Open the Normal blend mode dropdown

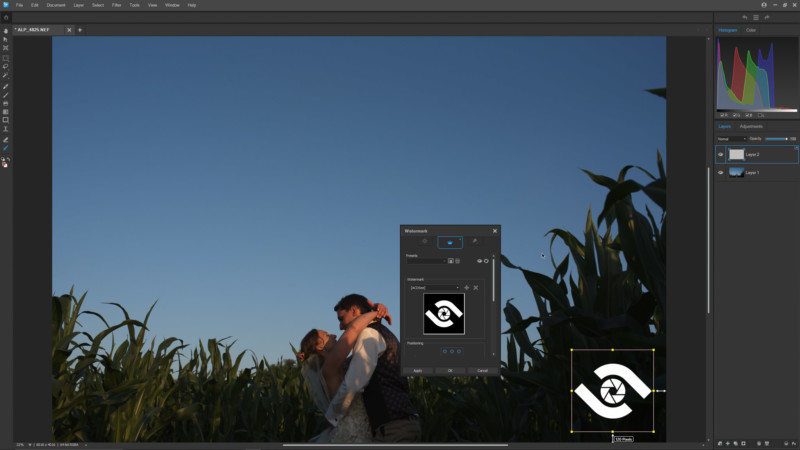pyautogui.click(x=732, y=139)
